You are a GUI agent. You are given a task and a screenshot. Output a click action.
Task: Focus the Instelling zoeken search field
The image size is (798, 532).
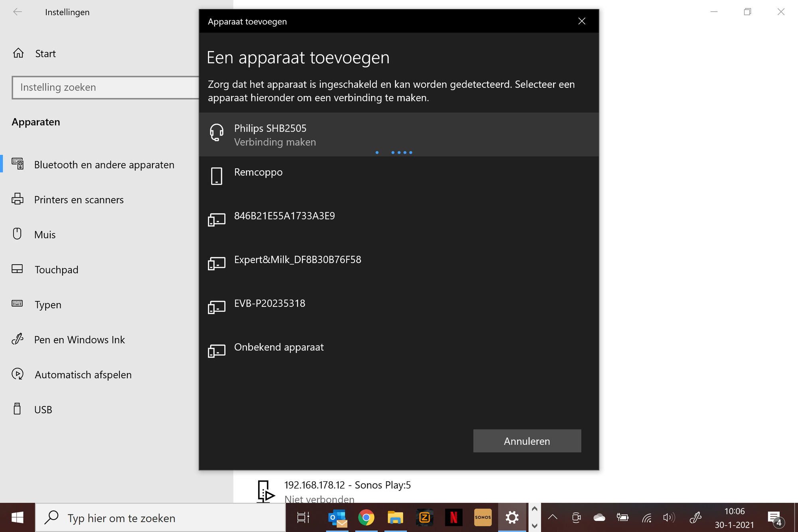pyautogui.click(x=106, y=87)
